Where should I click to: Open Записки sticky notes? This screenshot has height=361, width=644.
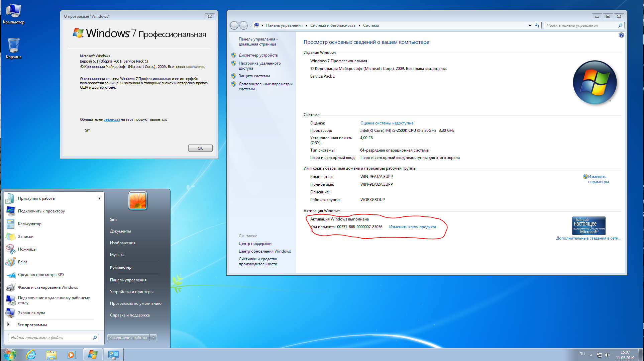(x=53, y=237)
